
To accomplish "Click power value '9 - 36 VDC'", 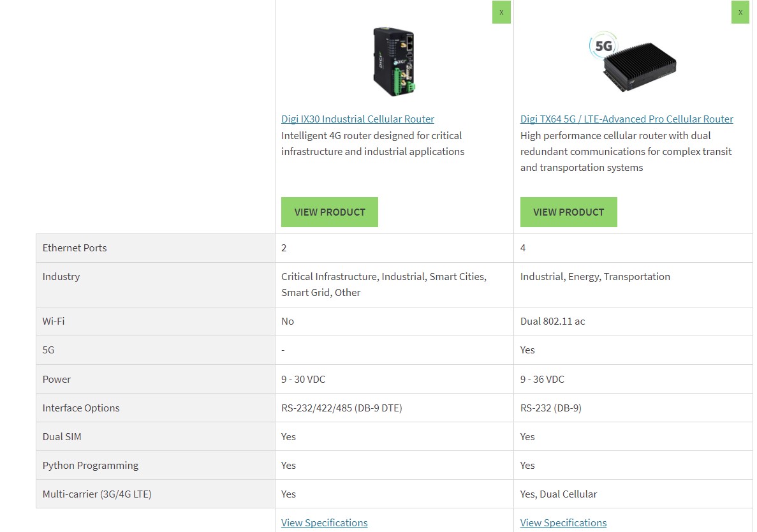I will (542, 380).
